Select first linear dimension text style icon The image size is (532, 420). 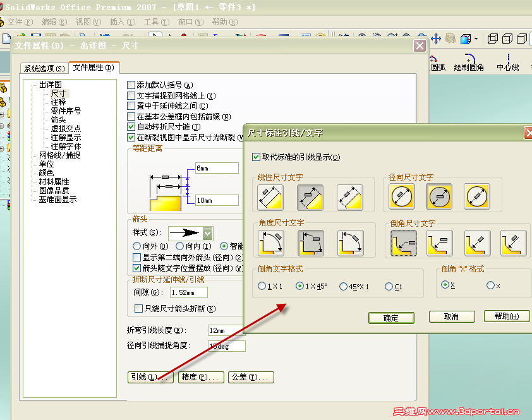[270, 198]
